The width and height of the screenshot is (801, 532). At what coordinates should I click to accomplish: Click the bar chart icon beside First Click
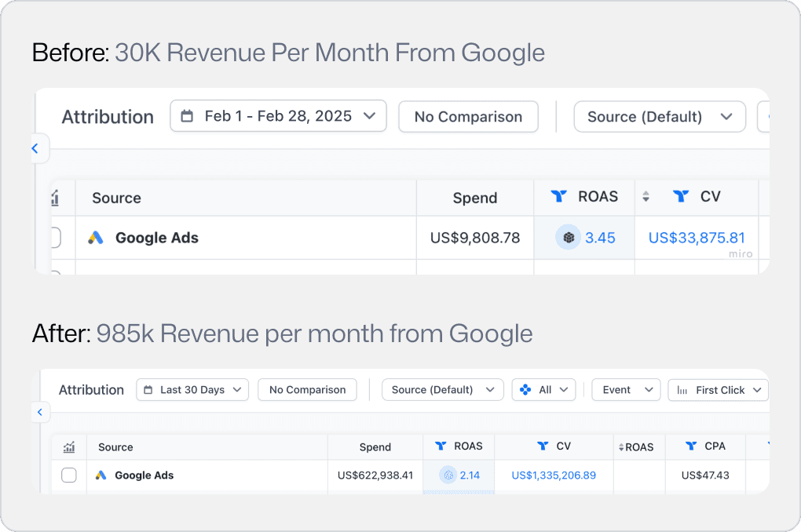coord(682,391)
